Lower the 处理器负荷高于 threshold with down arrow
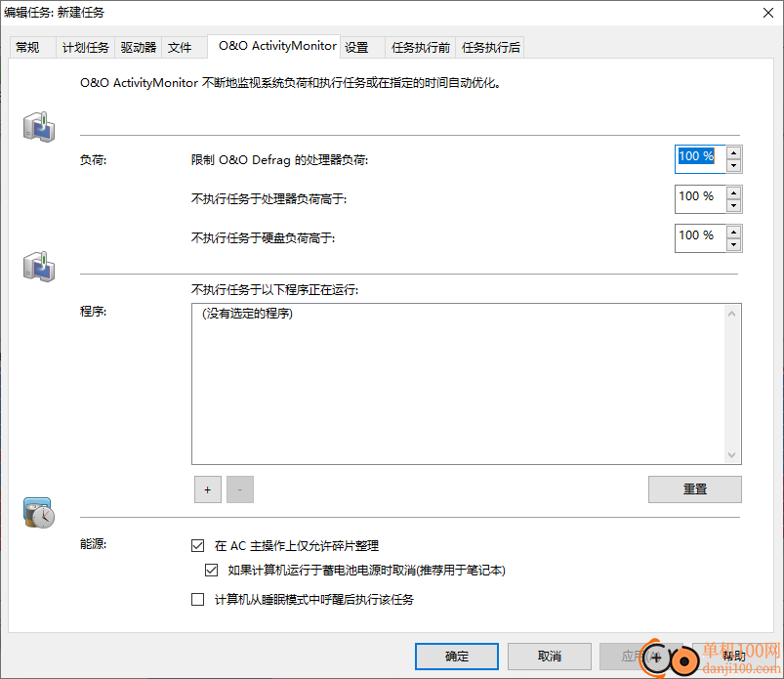 [733, 205]
